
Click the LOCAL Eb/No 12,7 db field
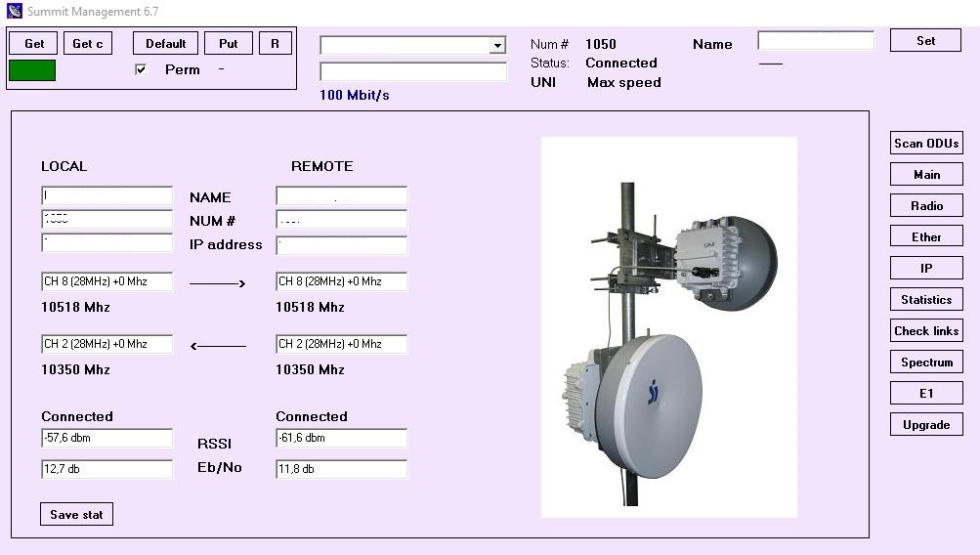tap(107, 469)
